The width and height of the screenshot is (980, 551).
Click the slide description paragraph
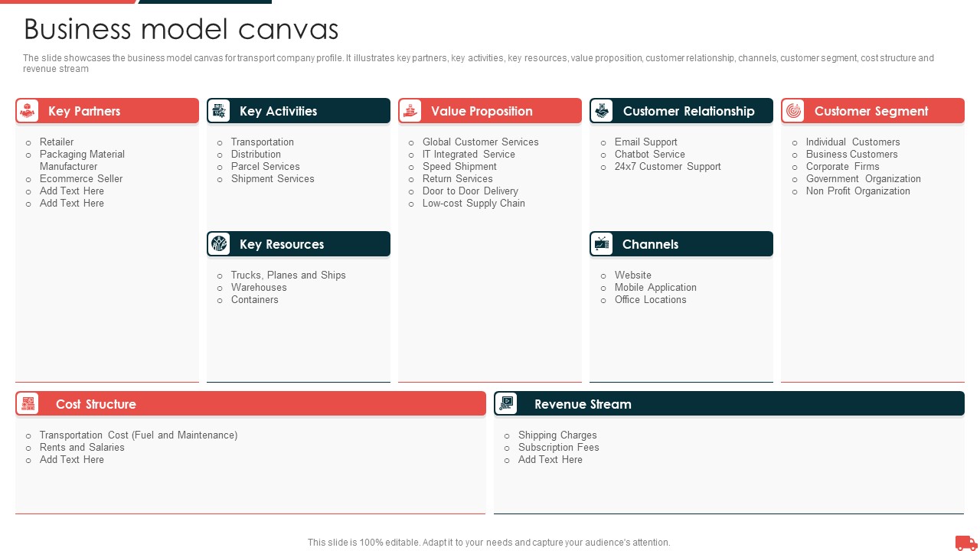tap(479, 64)
